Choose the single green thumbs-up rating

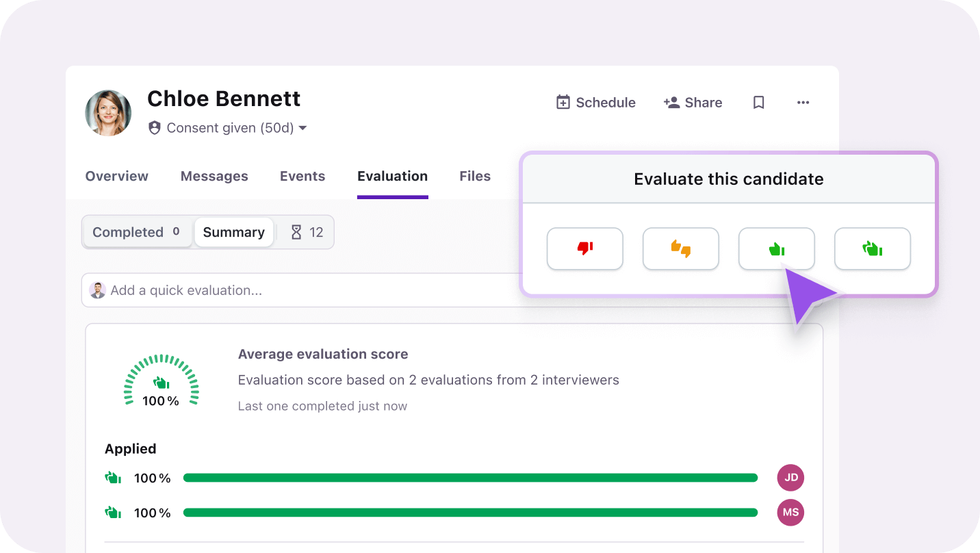click(776, 249)
